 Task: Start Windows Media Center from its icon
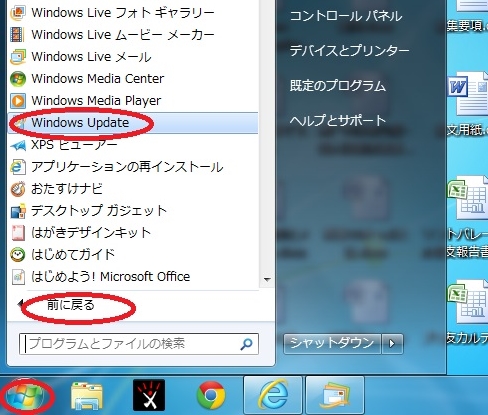point(18,79)
